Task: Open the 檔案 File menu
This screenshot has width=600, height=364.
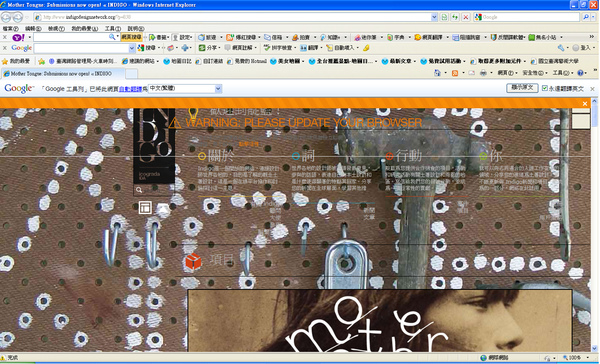Action: [x=10, y=28]
